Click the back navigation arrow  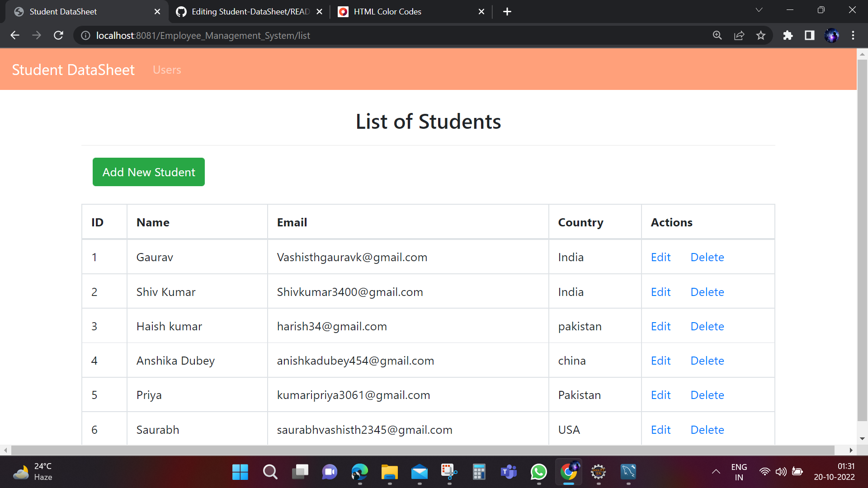[x=15, y=35]
